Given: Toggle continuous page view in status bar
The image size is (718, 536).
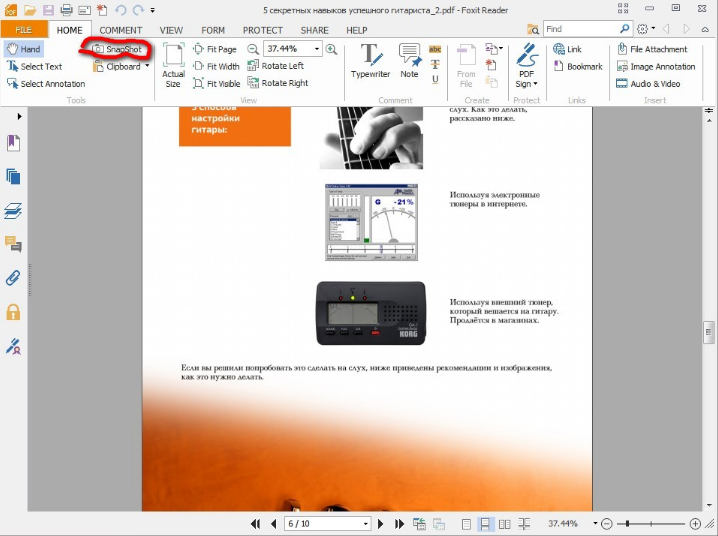Looking at the screenshot, I should pos(485,524).
